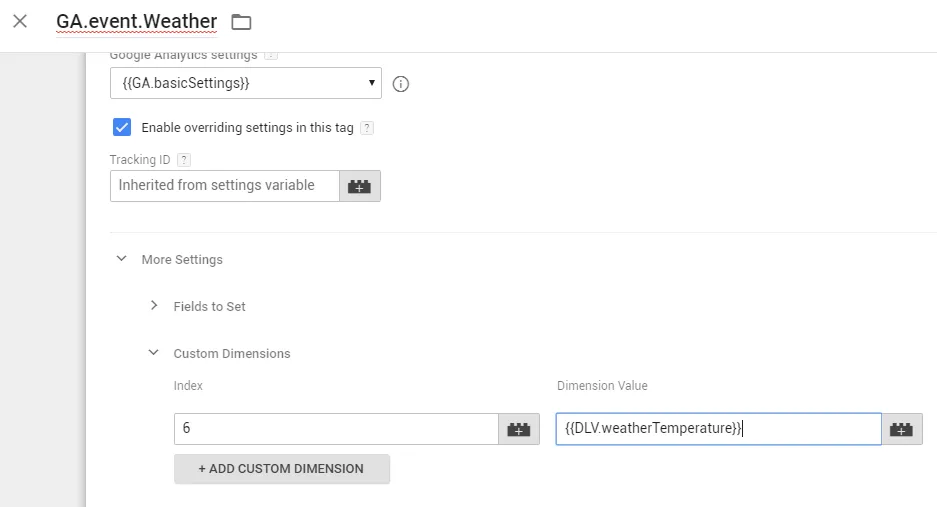Uncheck Enable overriding settings in this tag
The width and height of the screenshot is (937, 507).
pos(122,127)
